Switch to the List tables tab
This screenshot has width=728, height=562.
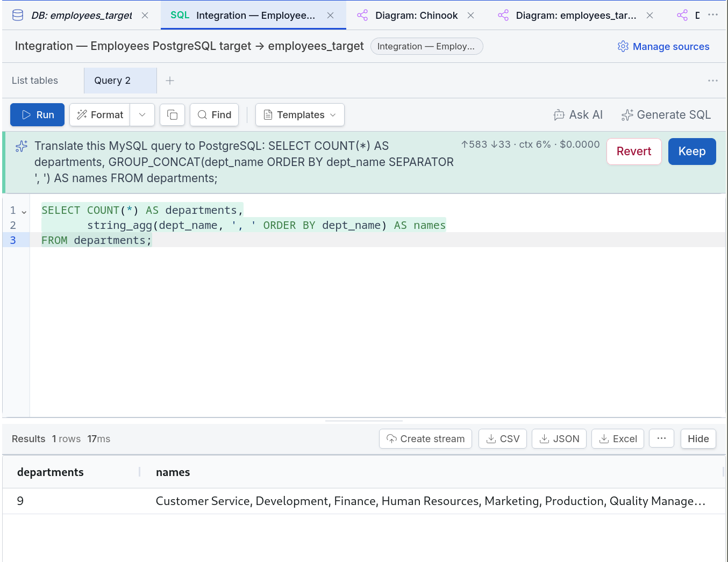pos(35,81)
